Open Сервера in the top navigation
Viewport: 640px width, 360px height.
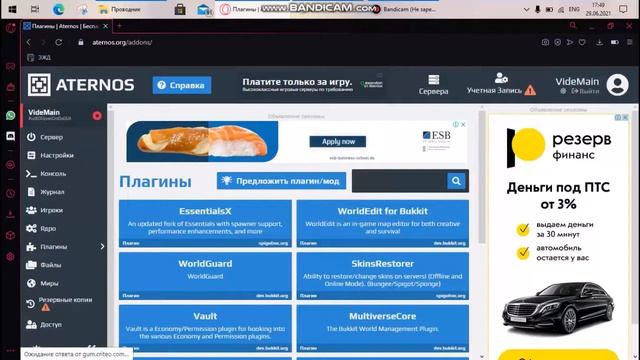coord(433,85)
